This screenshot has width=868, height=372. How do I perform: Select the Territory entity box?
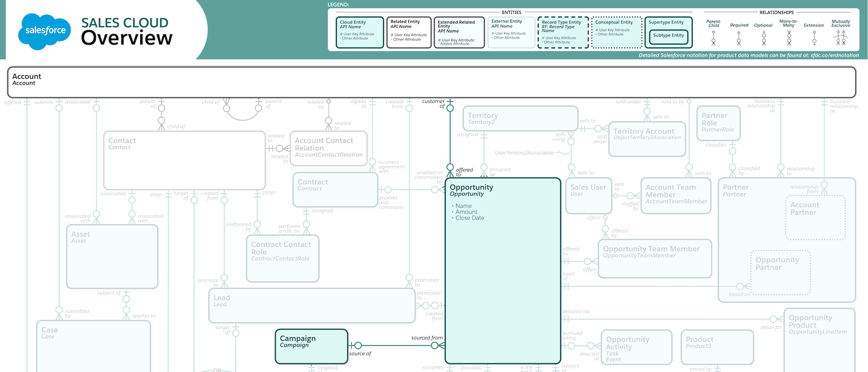(x=520, y=118)
